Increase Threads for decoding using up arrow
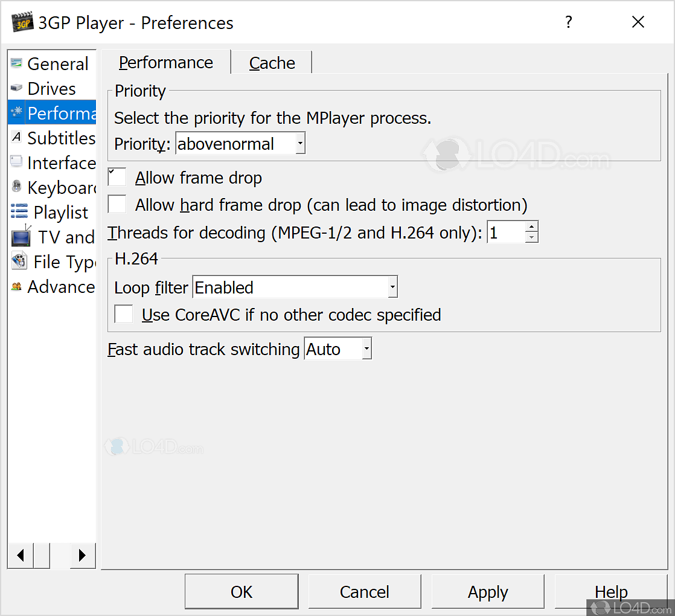The height and width of the screenshot is (616, 675). point(531,226)
